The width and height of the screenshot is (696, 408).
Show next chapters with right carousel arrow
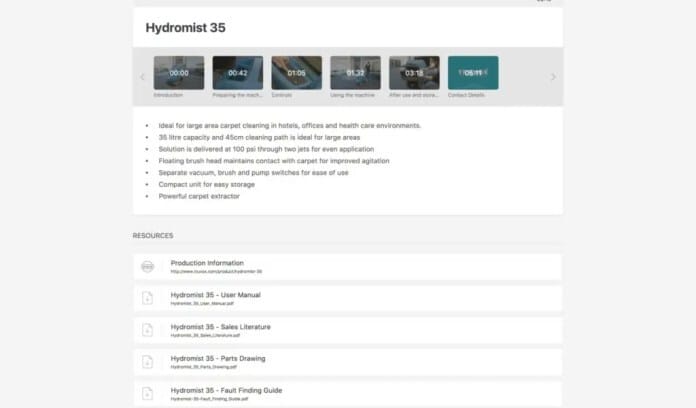click(x=553, y=77)
